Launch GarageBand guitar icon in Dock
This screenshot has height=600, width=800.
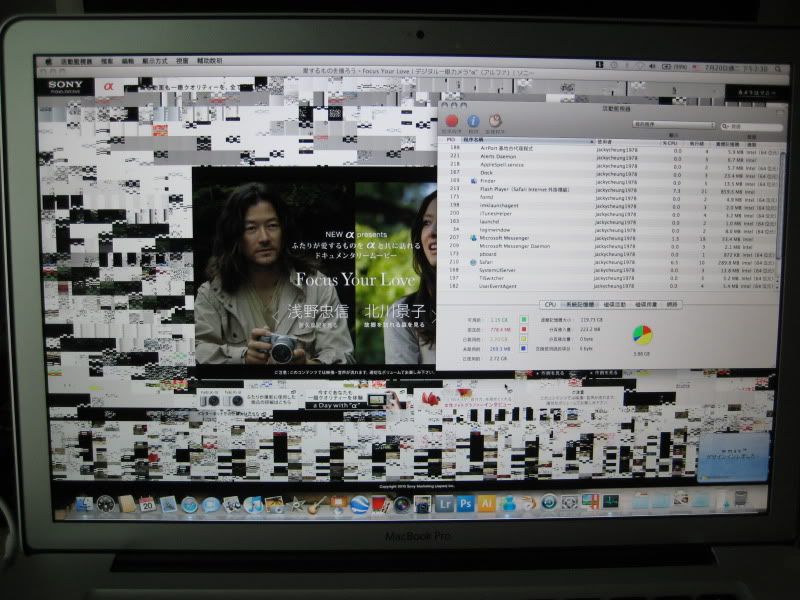[x=316, y=505]
